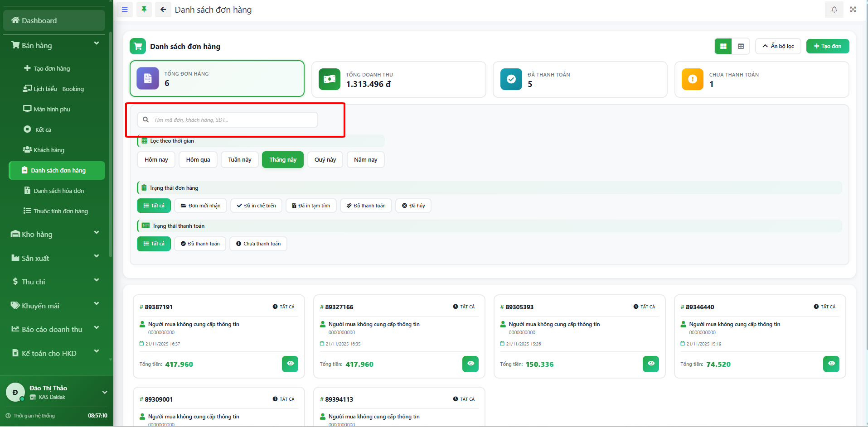Click the Ẩn bộ lọc button
868x427 pixels.
click(x=778, y=46)
